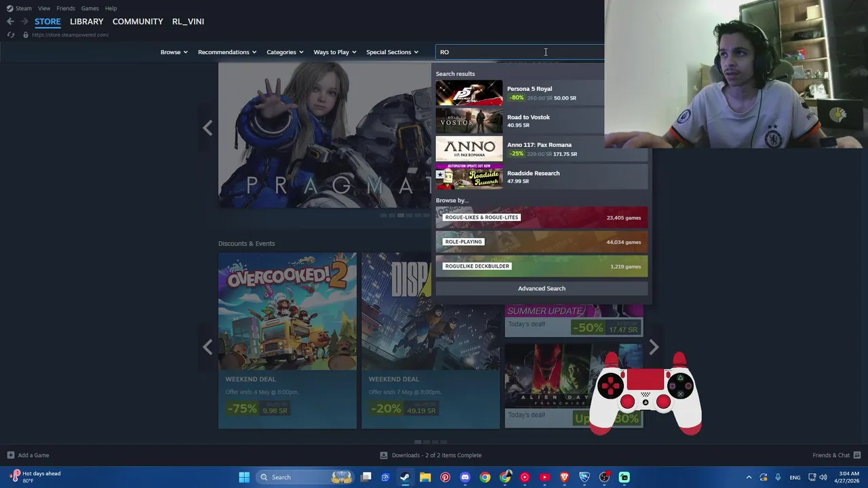Go forward with the Steam forward arrow
Image resolution: width=868 pixels, height=488 pixels.
point(24,22)
